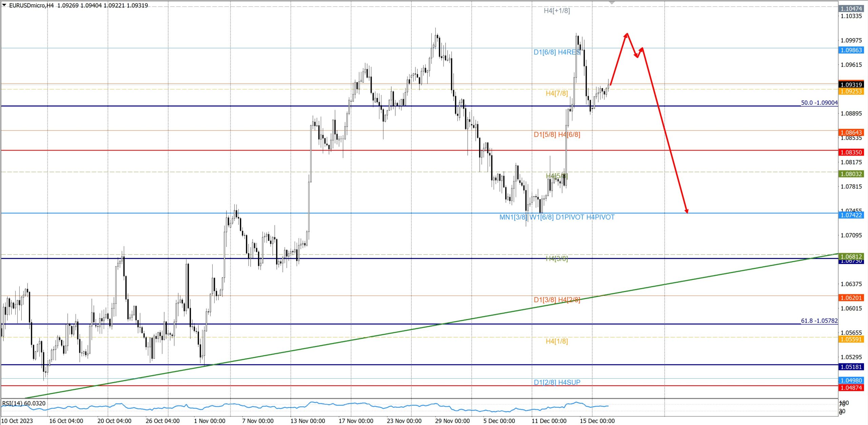Click the gray chart shift triangle marker
The image size is (868, 425).
coord(612,3)
